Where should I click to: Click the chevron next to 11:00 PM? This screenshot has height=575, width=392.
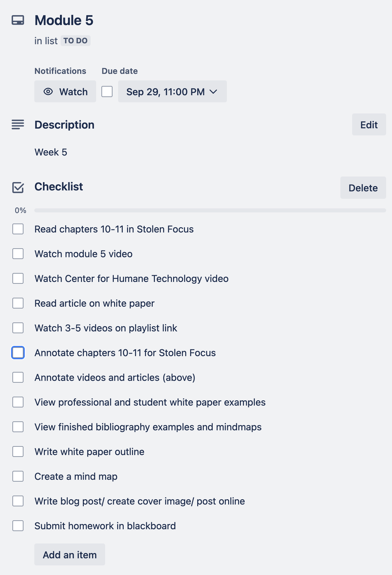pyautogui.click(x=213, y=92)
